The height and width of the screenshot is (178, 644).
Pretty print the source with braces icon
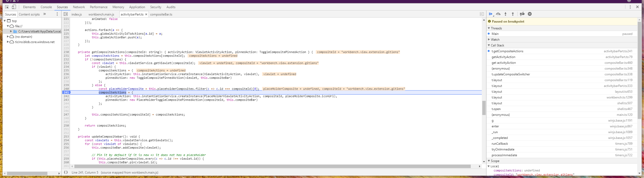66,172
